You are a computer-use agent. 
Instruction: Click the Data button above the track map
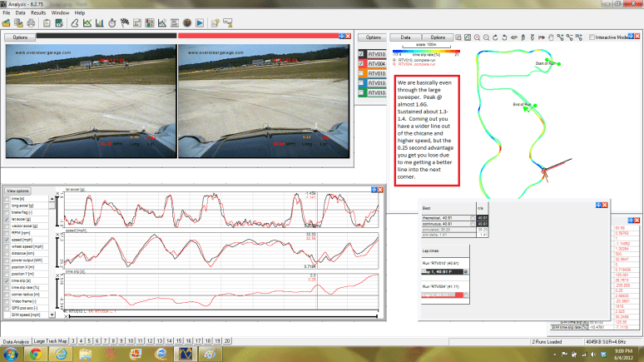(404, 37)
